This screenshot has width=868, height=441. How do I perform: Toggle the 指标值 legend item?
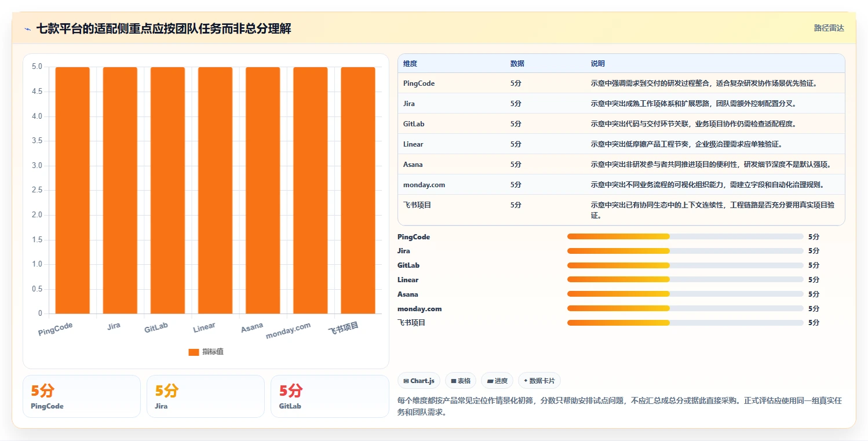click(x=206, y=352)
